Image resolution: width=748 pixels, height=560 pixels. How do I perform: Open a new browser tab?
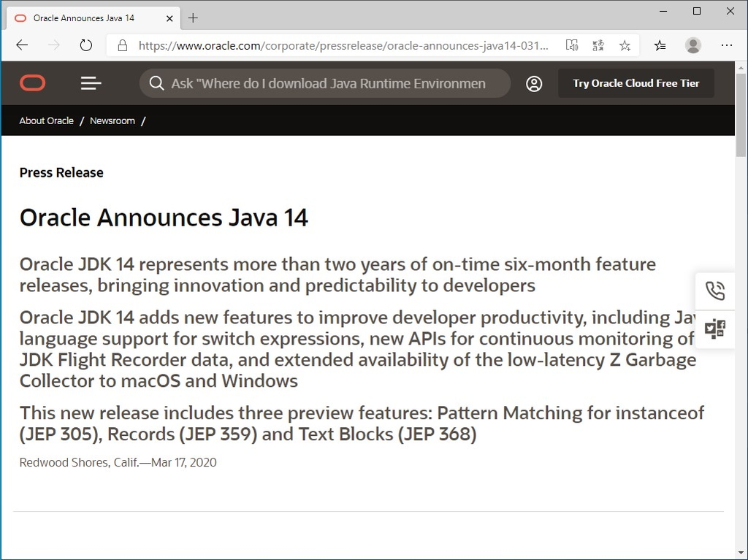pyautogui.click(x=193, y=18)
